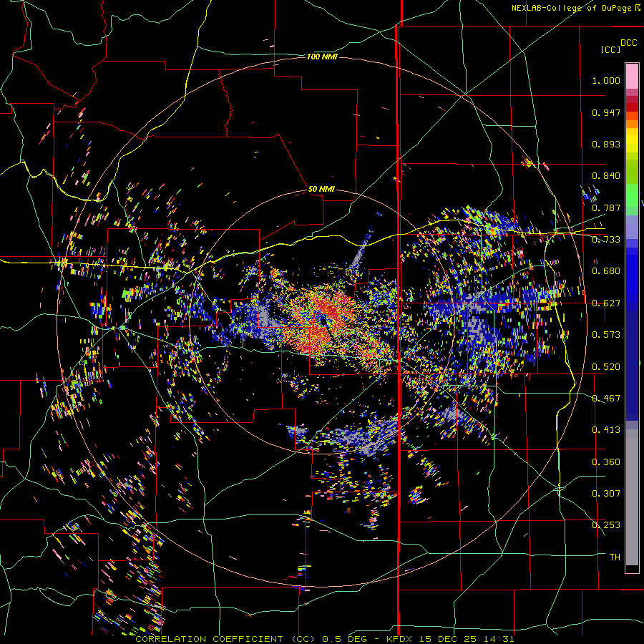The height and width of the screenshot is (644, 644).
Task: Click the 0.467 legend value
Action: (x=606, y=399)
